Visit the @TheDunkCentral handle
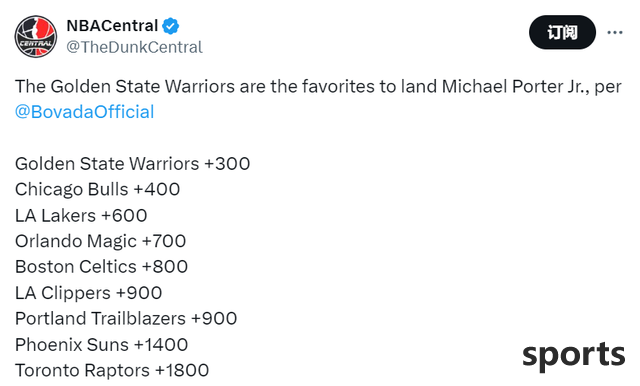Screen dimensions: 640x386 pos(134,47)
